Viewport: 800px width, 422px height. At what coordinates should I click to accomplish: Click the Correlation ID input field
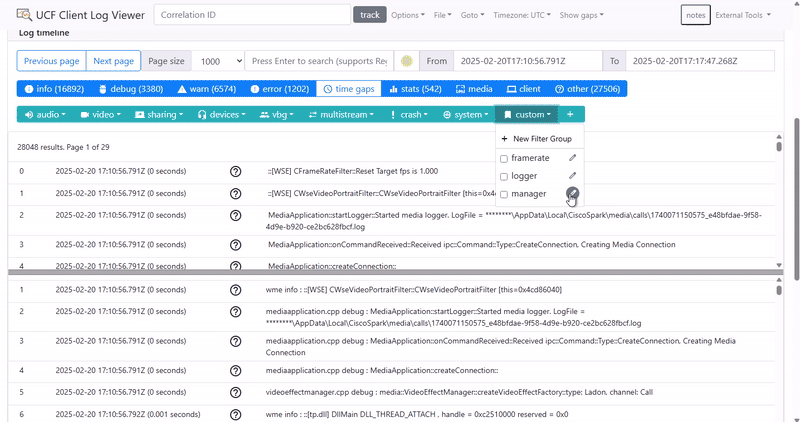(252, 15)
